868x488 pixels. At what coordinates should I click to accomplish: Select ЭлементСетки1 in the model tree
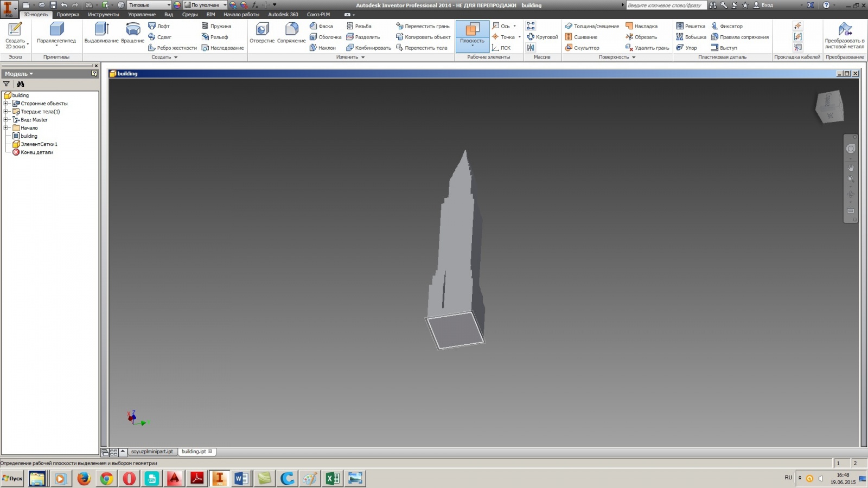pyautogui.click(x=39, y=144)
